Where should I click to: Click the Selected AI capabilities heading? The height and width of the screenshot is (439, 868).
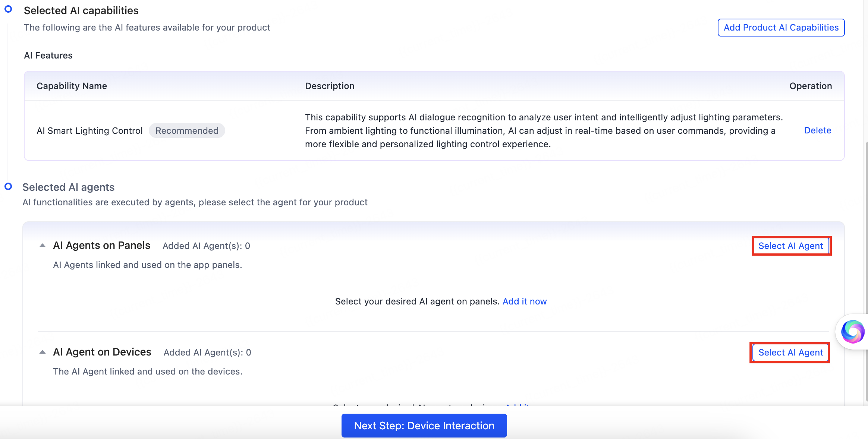tap(81, 10)
